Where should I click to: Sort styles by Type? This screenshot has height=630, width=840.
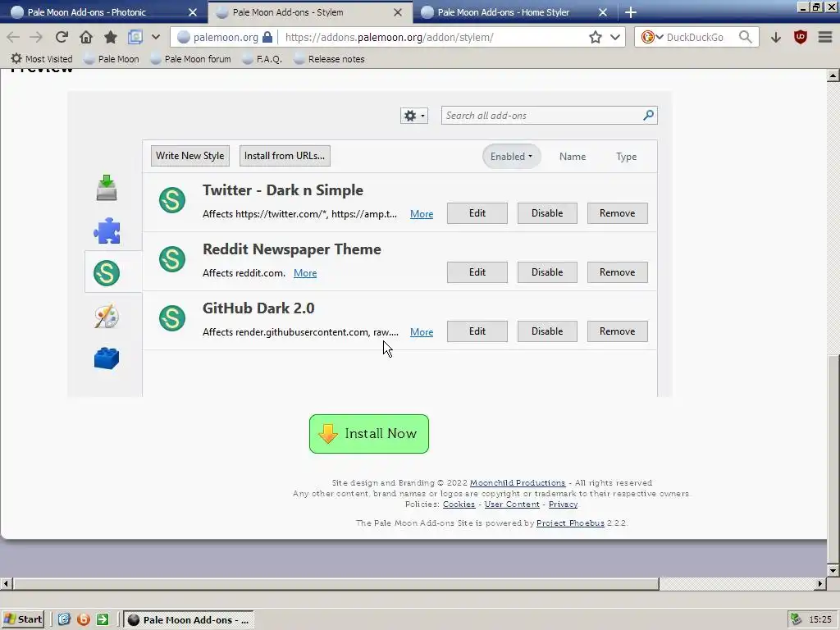coord(626,157)
